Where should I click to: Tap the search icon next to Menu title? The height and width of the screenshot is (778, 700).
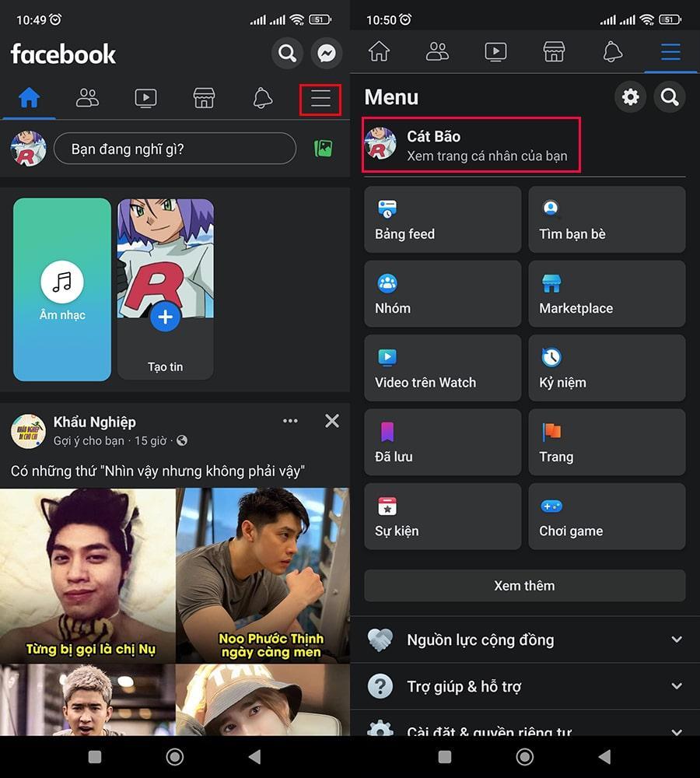click(670, 96)
